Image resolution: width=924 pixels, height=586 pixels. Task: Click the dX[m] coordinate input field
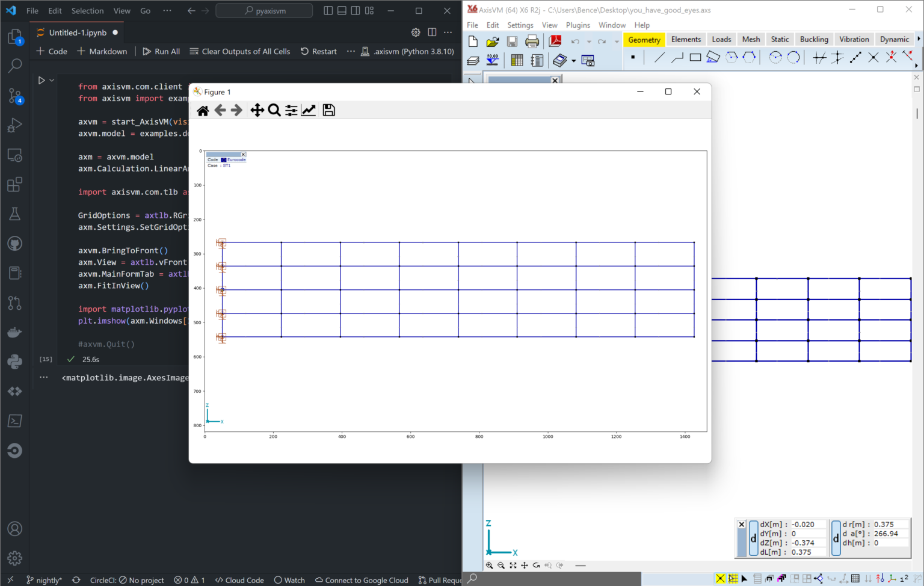point(807,525)
